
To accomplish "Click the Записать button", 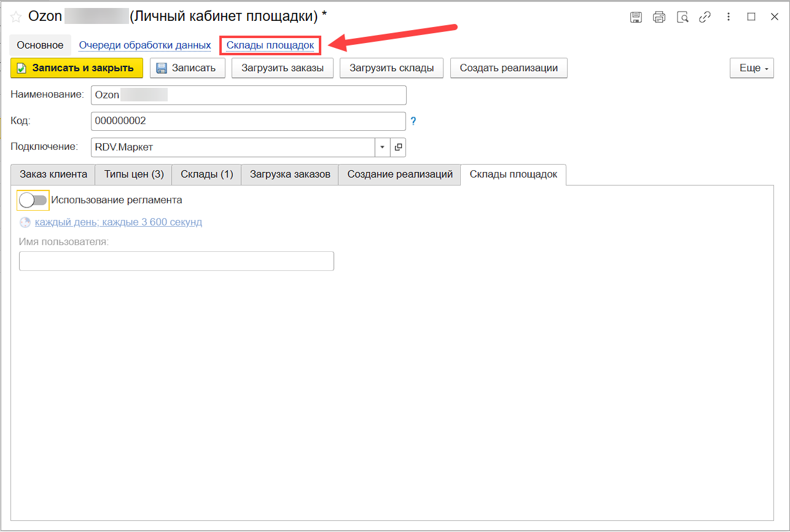I will (x=187, y=68).
